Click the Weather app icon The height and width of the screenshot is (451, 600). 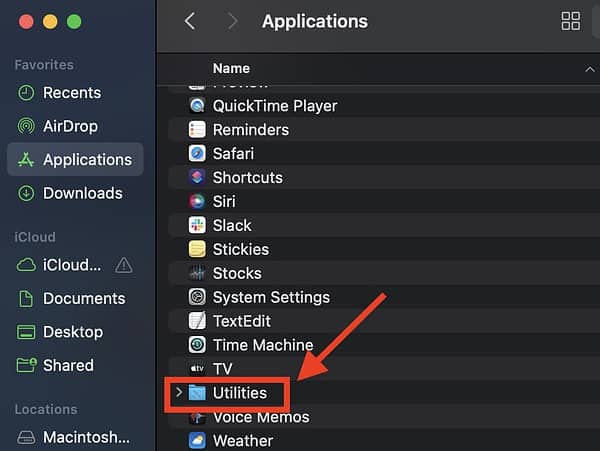197,441
